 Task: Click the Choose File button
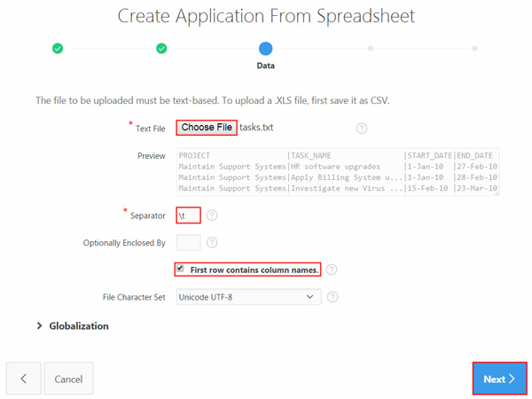pyautogui.click(x=207, y=128)
